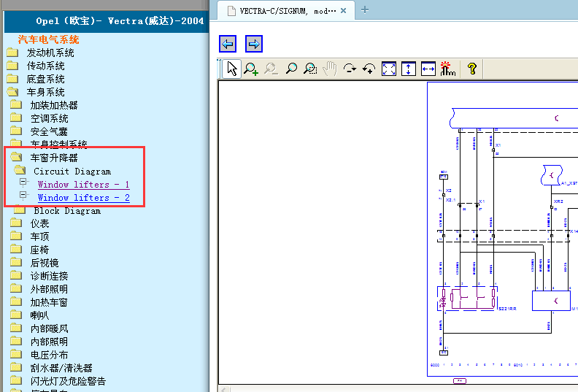The width and height of the screenshot is (578, 392).
Task: Click the fit height icon
Action: pyautogui.click(x=409, y=69)
